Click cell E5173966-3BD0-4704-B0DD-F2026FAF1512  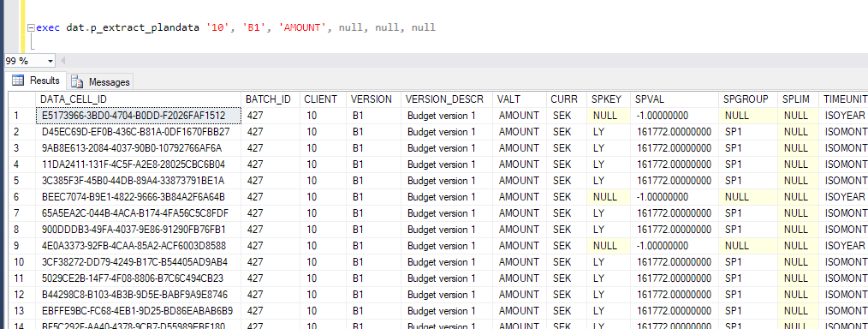pyautogui.click(x=139, y=116)
